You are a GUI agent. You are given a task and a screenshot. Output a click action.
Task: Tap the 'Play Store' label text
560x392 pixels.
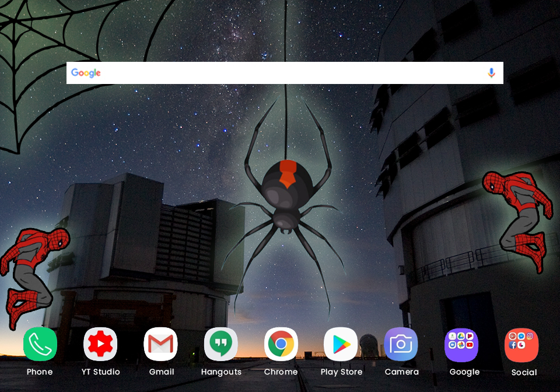(x=341, y=372)
